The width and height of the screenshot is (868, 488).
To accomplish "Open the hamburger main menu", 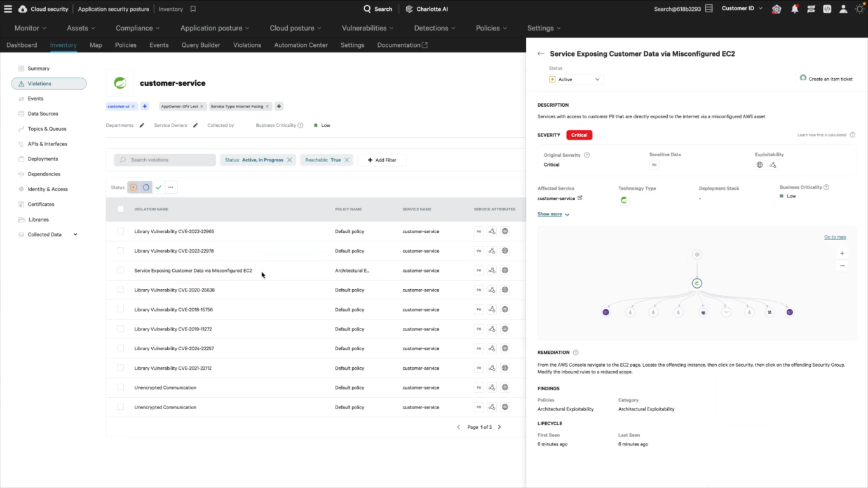I will 8,9.
